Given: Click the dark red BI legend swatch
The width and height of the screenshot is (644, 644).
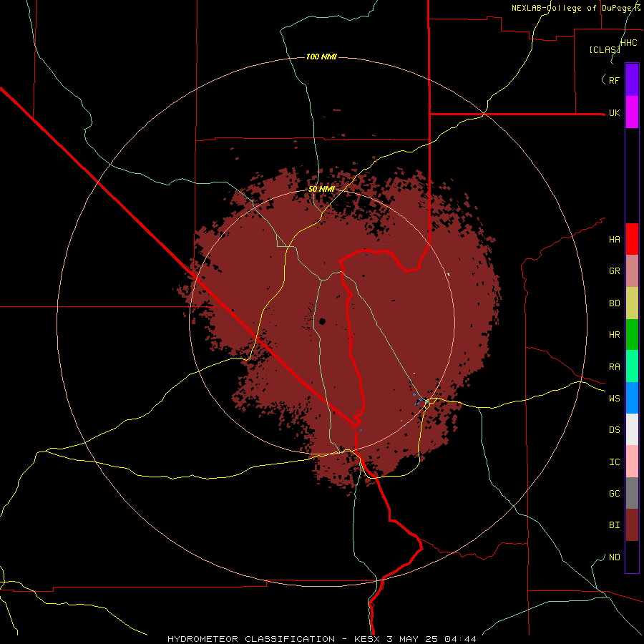Looking at the screenshot, I should 632,525.
